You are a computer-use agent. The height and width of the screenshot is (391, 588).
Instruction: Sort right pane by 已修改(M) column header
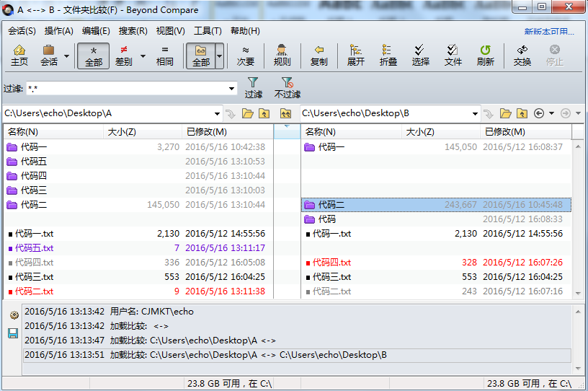pos(526,132)
